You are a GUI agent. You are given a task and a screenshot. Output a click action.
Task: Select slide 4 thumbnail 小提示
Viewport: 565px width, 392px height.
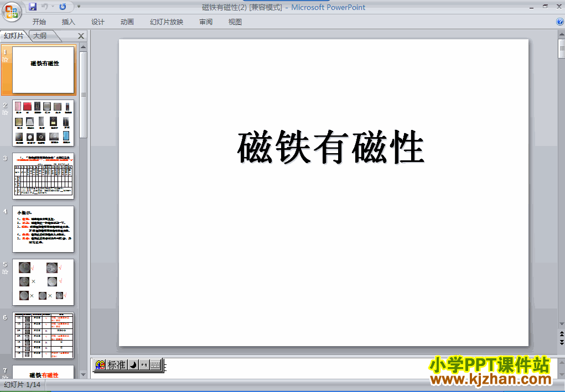coord(43,229)
